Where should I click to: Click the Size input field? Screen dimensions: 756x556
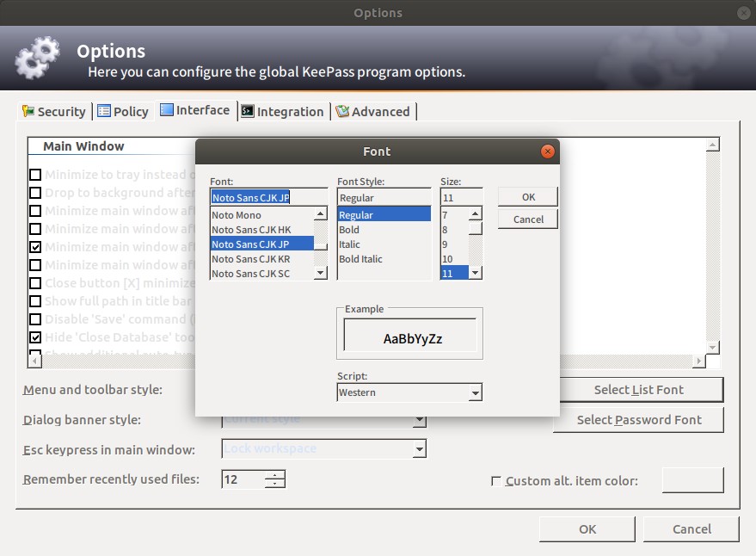pyautogui.click(x=461, y=197)
